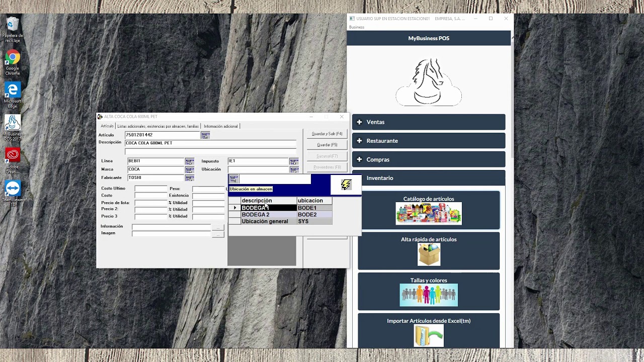Click the search icon in location popup
The width and height of the screenshot is (644, 362).
point(233,179)
